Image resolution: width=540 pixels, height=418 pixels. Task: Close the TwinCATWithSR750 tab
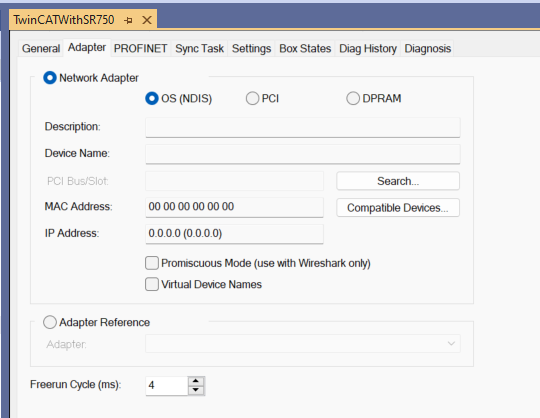[147, 20]
